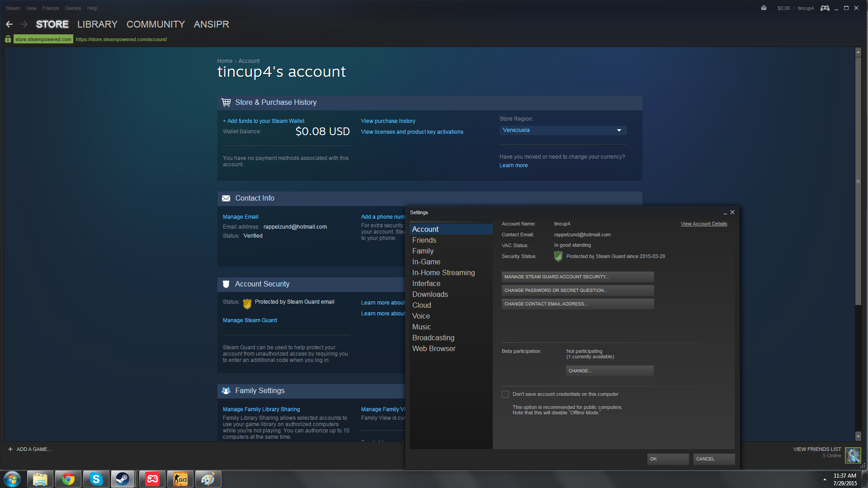Select In-Game in the Settings sidebar
This screenshot has width=868, height=488.
tap(451, 262)
